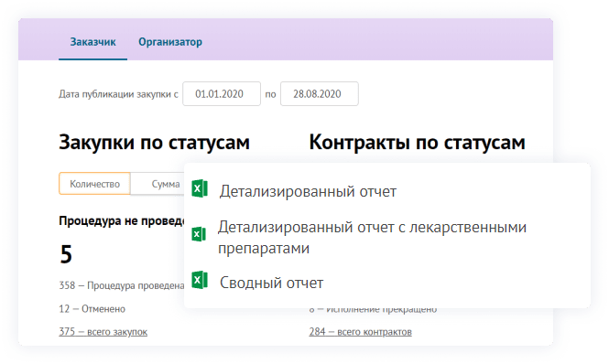
Task: Edit the end date field 28.08.2020
Action: click(x=320, y=93)
